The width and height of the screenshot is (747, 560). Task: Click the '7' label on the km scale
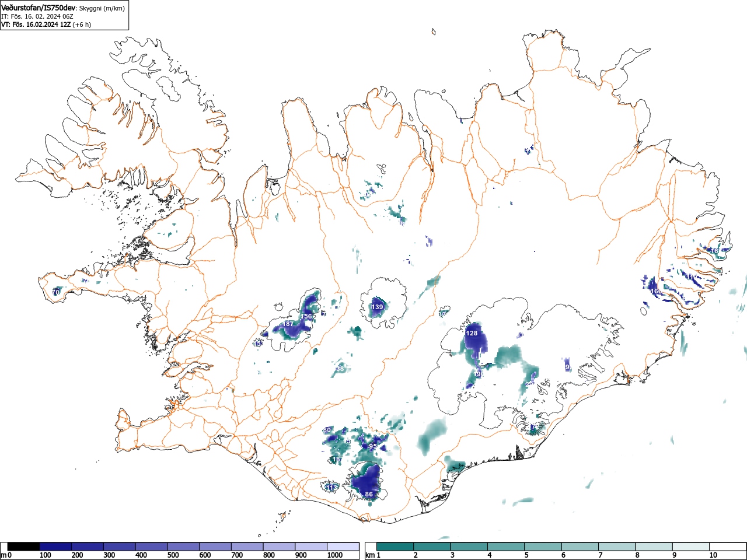tap(601, 555)
